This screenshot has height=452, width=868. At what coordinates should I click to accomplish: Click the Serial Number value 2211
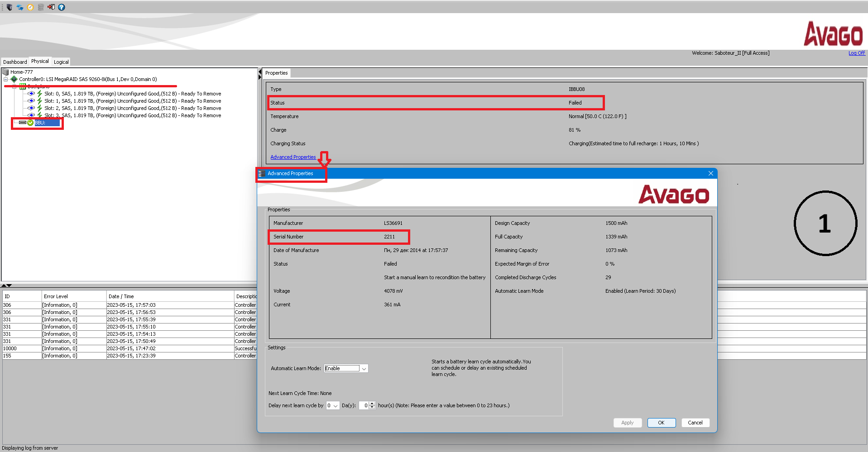[389, 237]
